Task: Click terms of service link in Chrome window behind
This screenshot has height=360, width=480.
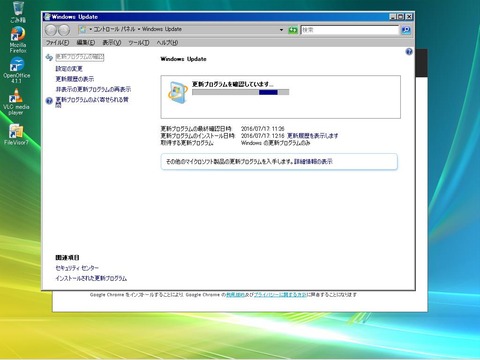Action: pyautogui.click(x=235, y=295)
